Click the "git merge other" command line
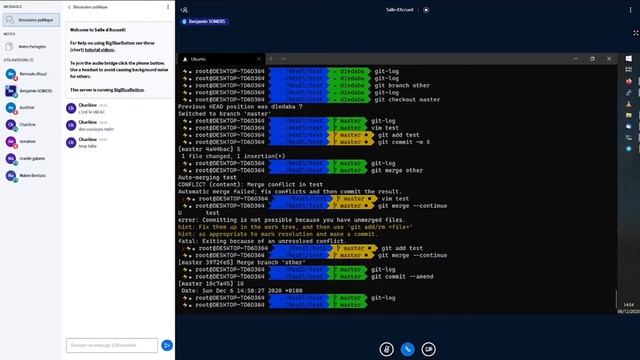This screenshot has width=640, height=360. (x=397, y=171)
